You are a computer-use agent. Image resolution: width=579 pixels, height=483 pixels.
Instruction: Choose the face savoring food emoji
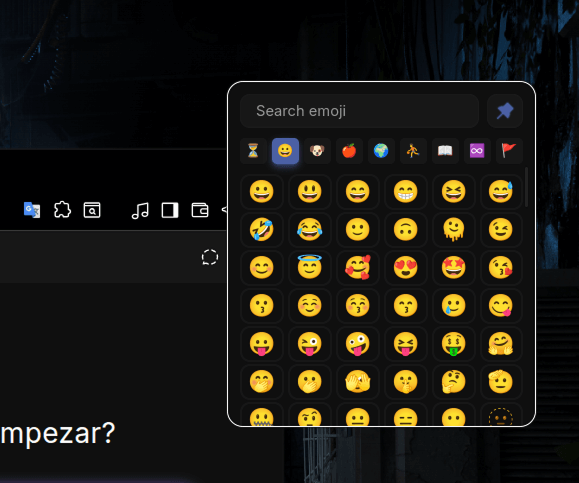coord(501,305)
